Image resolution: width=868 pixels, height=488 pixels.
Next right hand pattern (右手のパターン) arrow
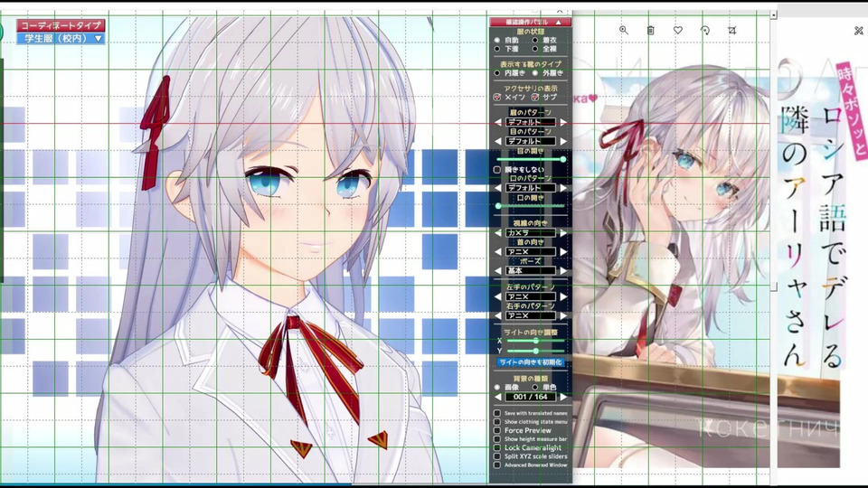tap(563, 316)
